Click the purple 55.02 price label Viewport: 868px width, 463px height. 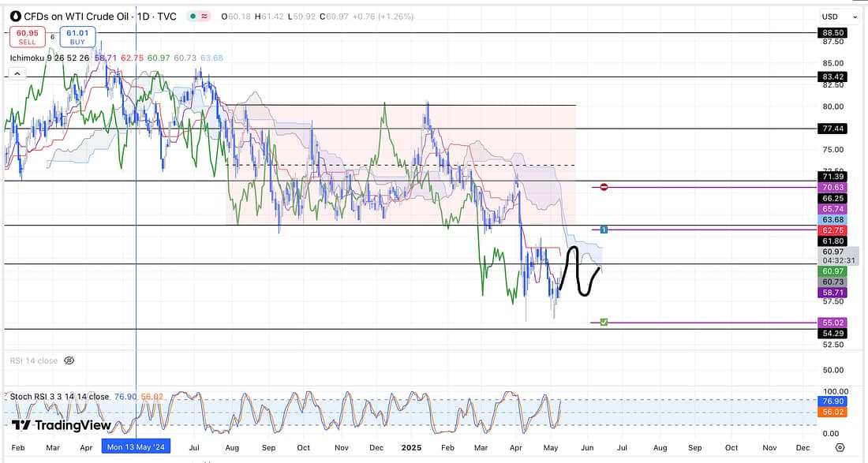click(833, 323)
